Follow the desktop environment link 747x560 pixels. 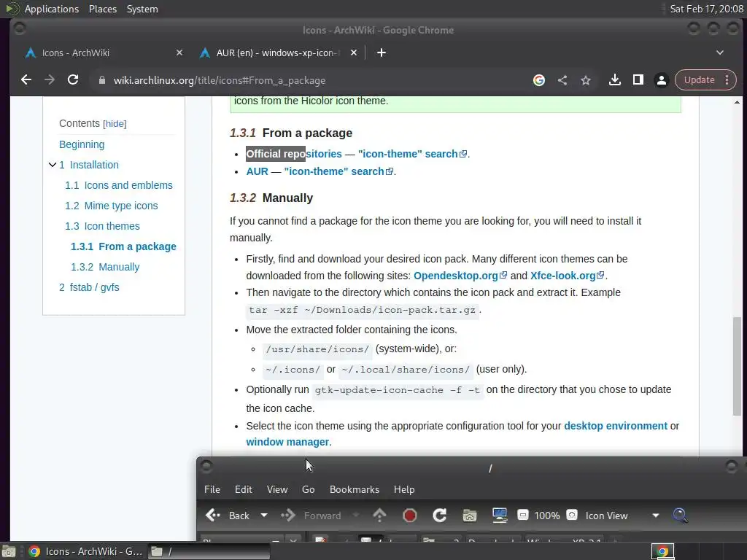pos(616,426)
